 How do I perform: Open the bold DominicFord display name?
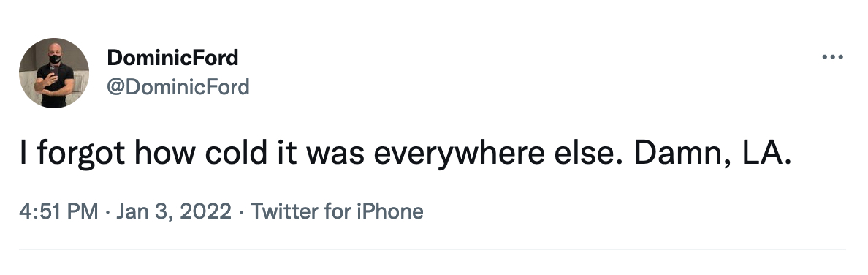[172, 57]
